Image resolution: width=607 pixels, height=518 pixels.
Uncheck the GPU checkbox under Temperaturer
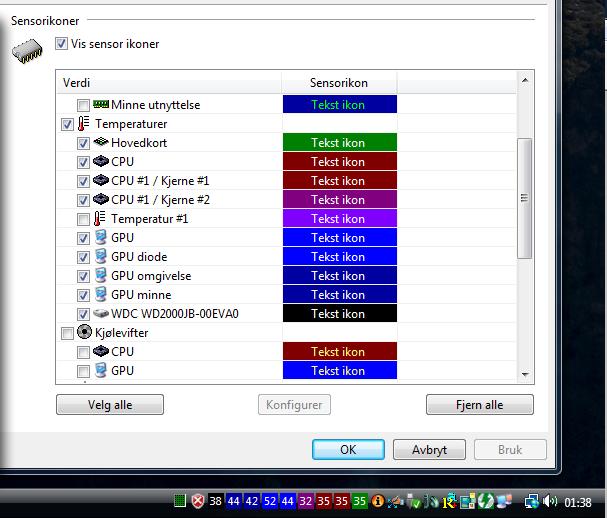[83, 238]
